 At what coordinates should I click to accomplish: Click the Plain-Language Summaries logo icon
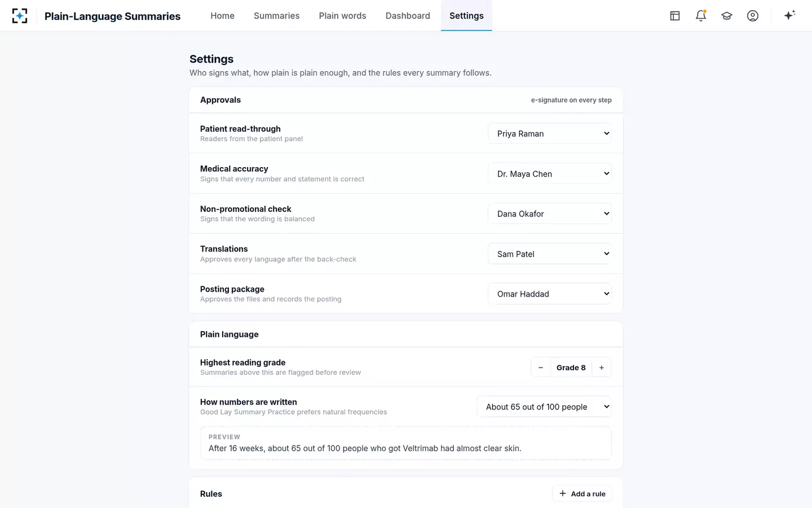click(20, 16)
